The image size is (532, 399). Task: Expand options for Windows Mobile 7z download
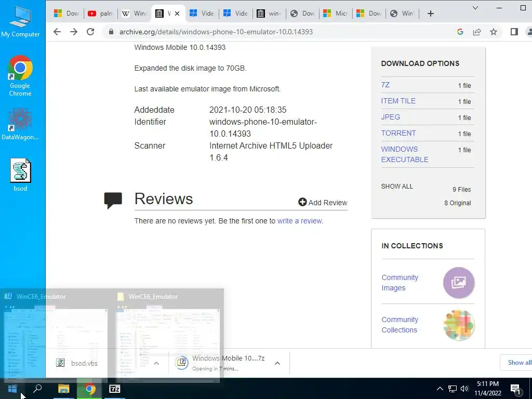277,363
